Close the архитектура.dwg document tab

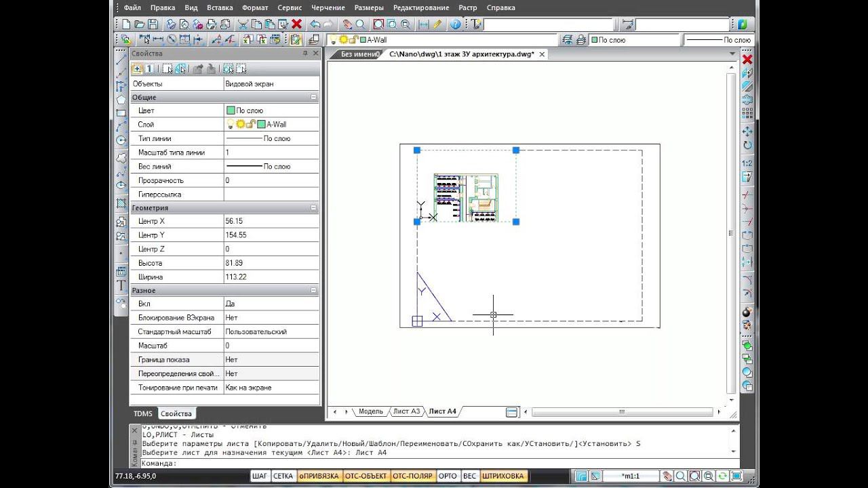[542, 54]
